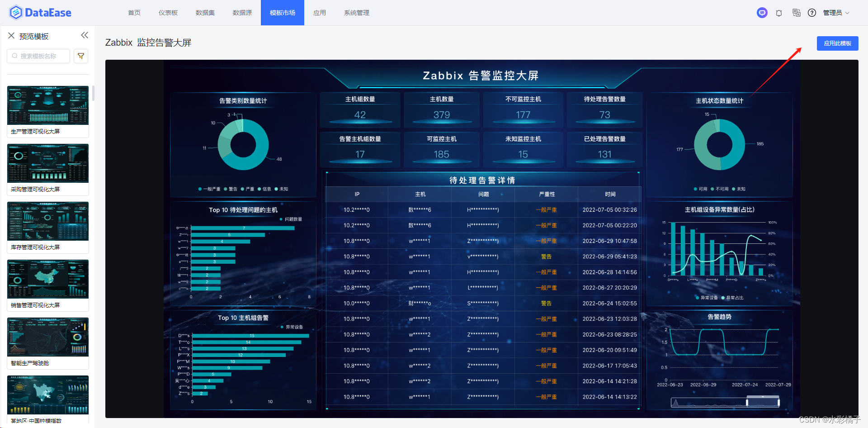Toggle 异常设备 legend in Top 10 主机组告警

(292, 327)
